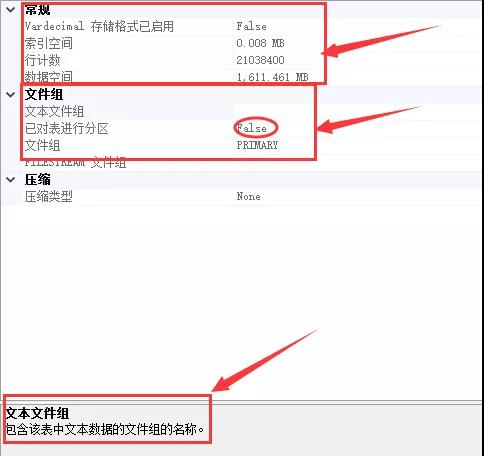Click the circled False partition value
Viewport: 484px width, 456px height.
(x=252, y=128)
